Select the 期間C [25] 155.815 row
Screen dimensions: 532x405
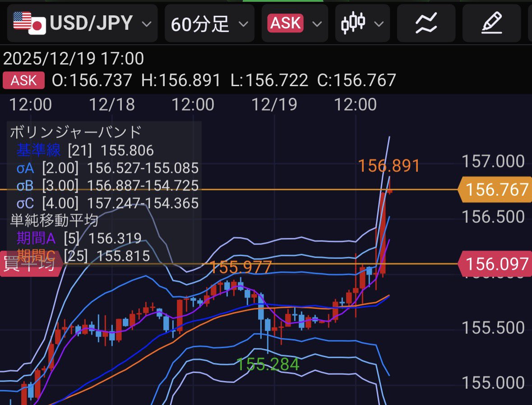[x=83, y=256]
